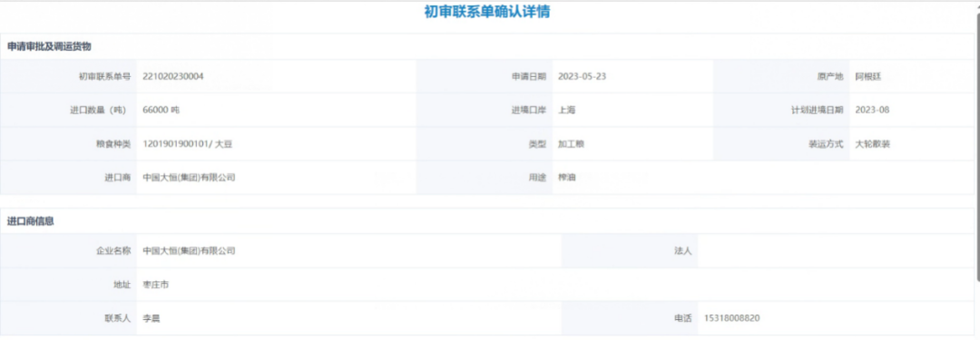Click the 企业名称 value in 进口商信息
The height and width of the screenshot is (340, 980).
point(189,250)
